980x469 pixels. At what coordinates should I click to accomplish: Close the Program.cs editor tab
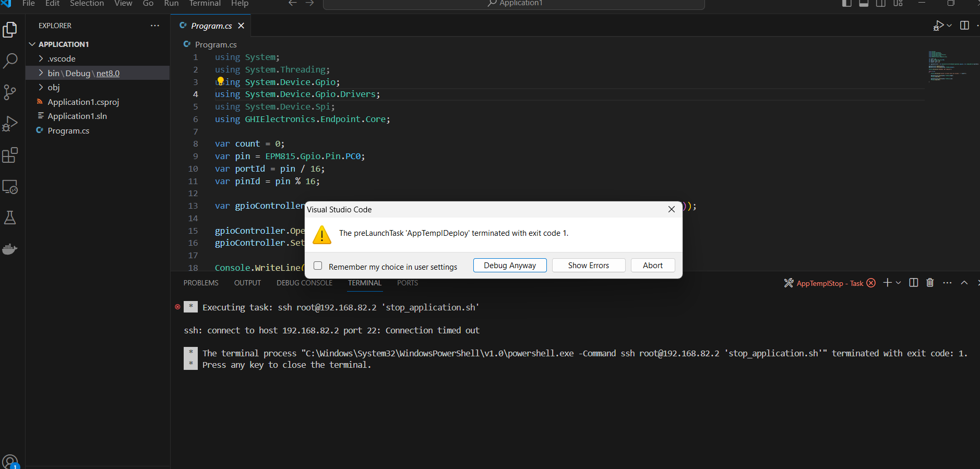[241, 26]
